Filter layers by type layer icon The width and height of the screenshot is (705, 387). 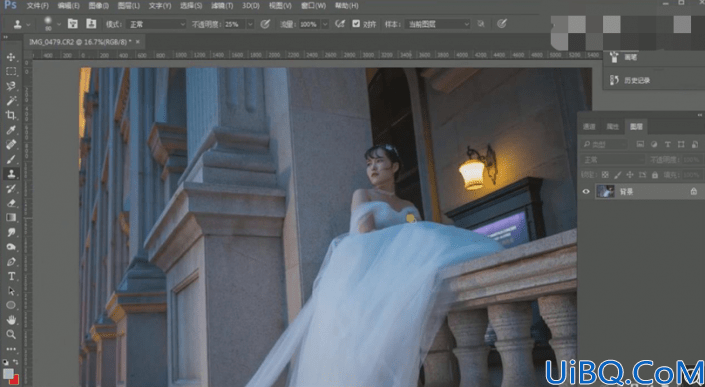pyautogui.click(x=667, y=144)
